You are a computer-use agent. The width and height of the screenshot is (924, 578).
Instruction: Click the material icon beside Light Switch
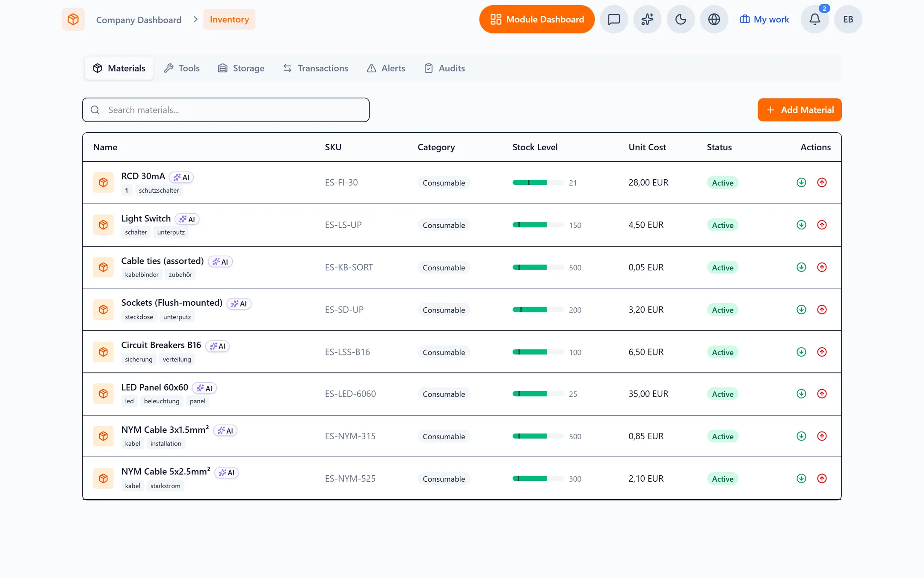tap(104, 225)
